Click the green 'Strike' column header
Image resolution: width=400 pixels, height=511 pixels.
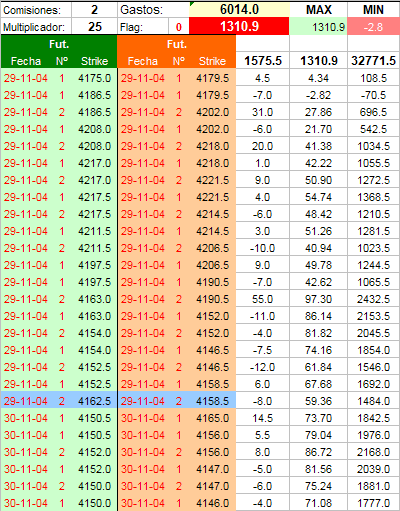click(94, 61)
